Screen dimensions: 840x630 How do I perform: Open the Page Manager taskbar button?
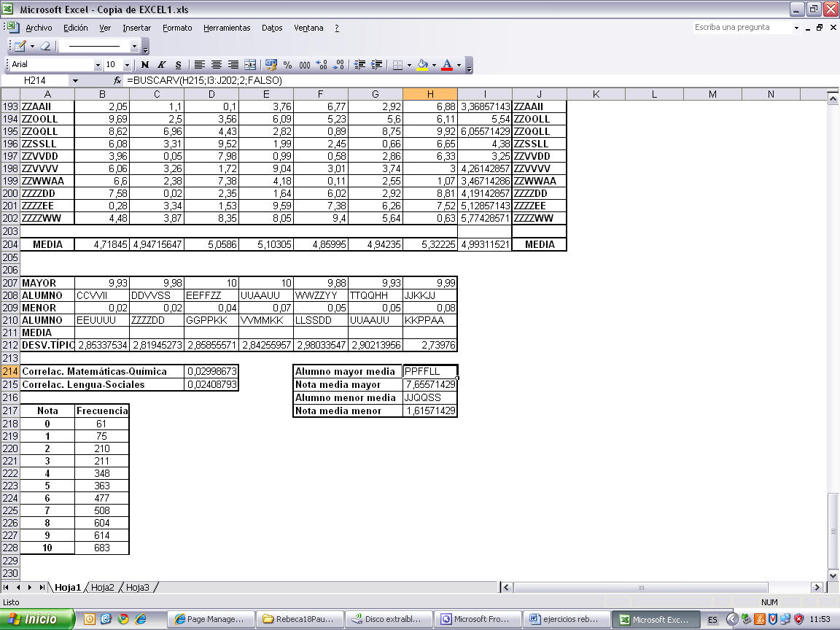coord(212,619)
